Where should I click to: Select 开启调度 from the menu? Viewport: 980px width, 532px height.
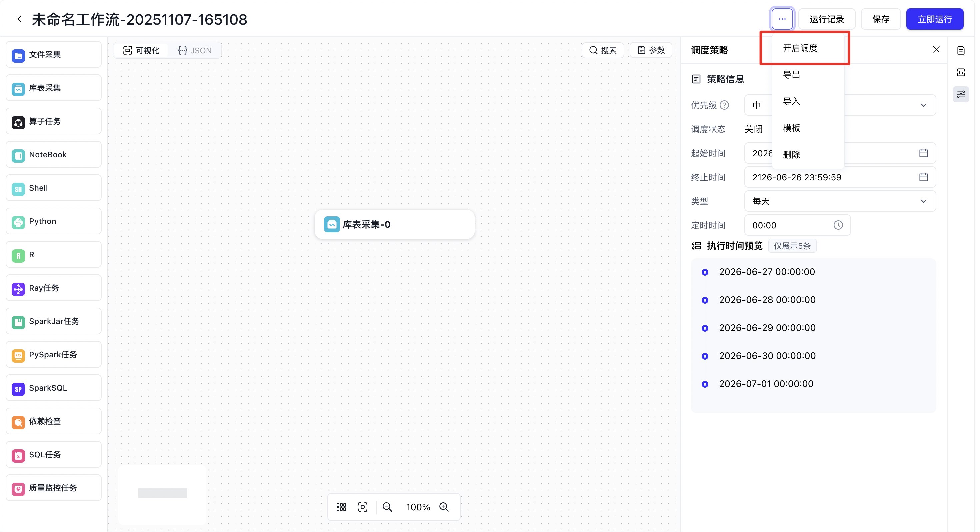812,48
